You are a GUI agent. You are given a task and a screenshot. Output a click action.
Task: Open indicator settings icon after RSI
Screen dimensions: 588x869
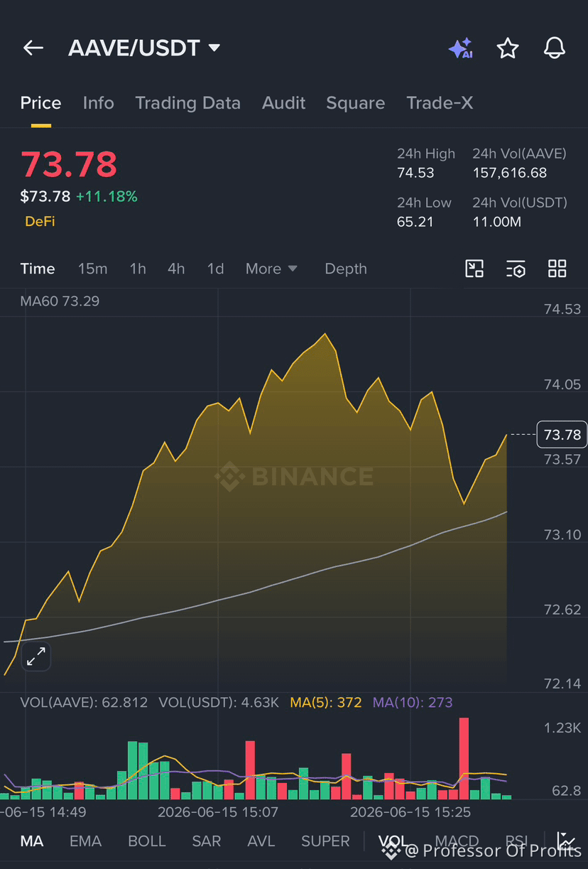pos(566,841)
